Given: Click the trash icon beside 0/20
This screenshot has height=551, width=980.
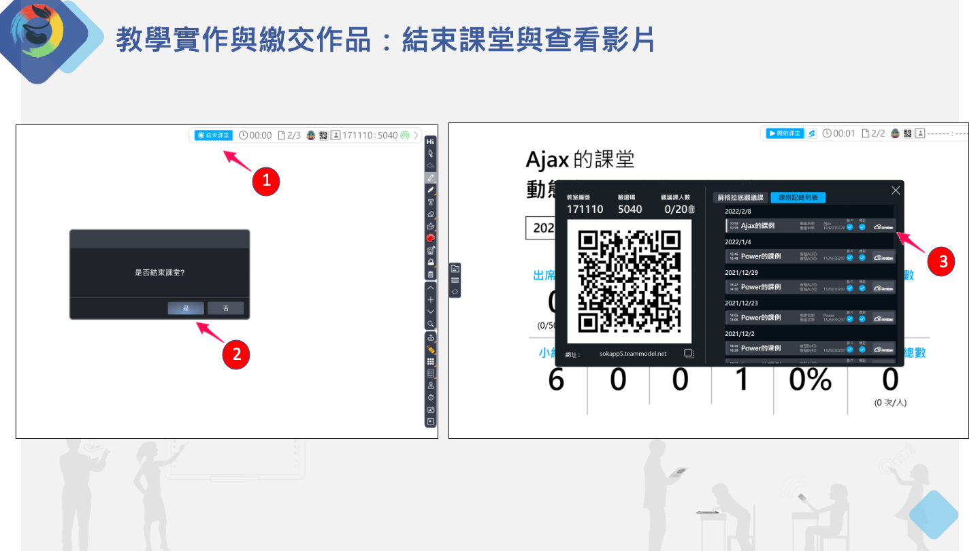Looking at the screenshot, I should click(x=691, y=210).
